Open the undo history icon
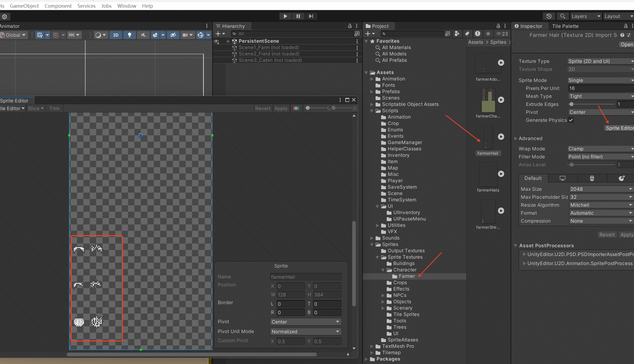This screenshot has height=364, width=634. (x=549, y=16)
